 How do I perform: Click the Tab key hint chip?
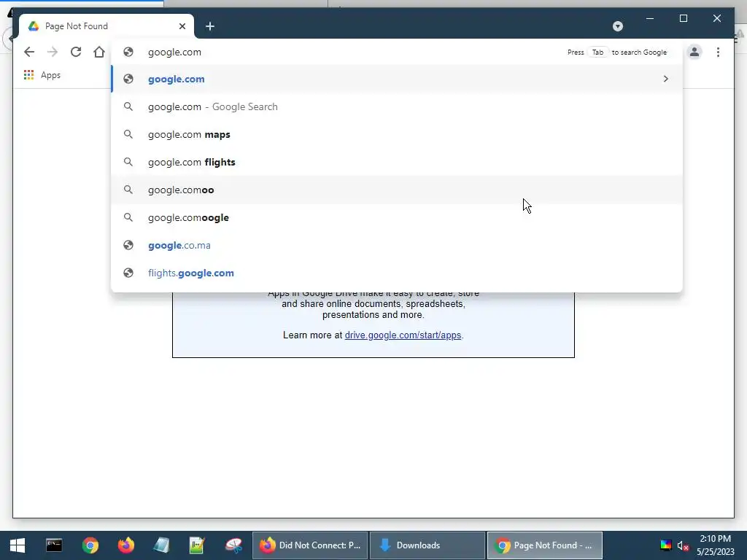[x=597, y=52]
